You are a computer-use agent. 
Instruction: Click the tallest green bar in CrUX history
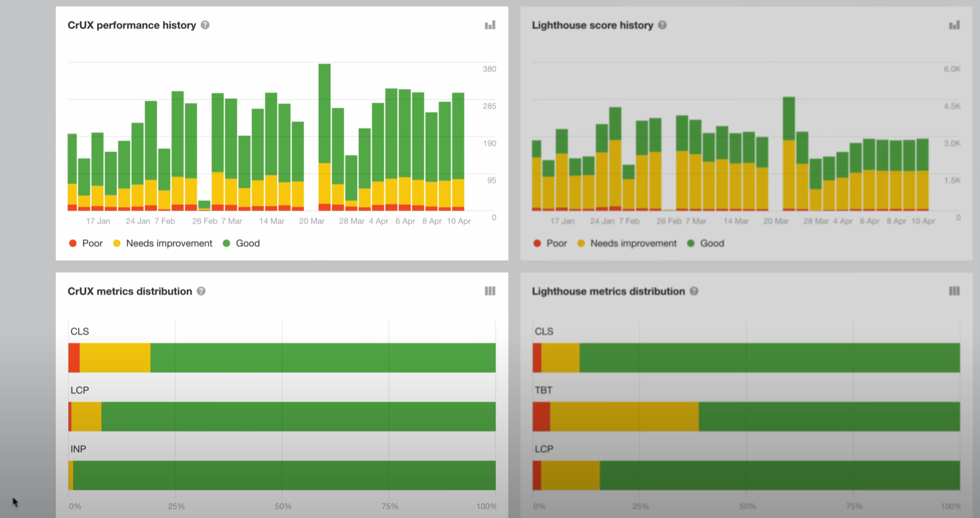tap(324, 113)
